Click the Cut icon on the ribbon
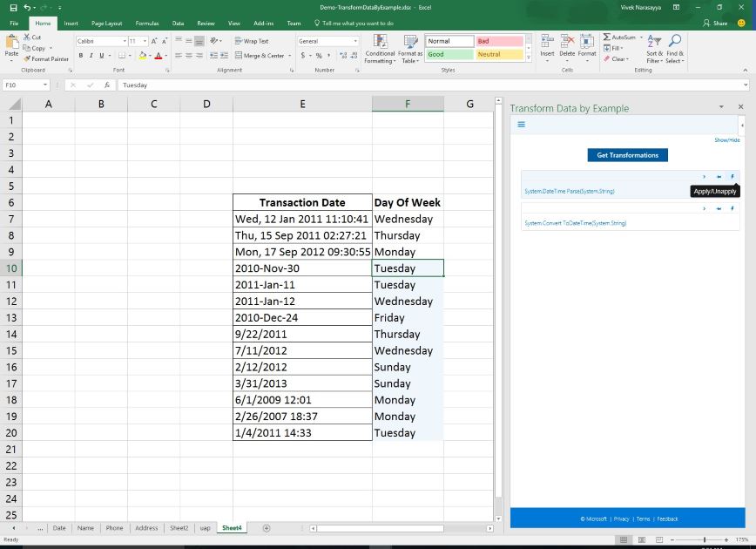Image resolution: width=756 pixels, height=549 pixels. click(x=29, y=37)
